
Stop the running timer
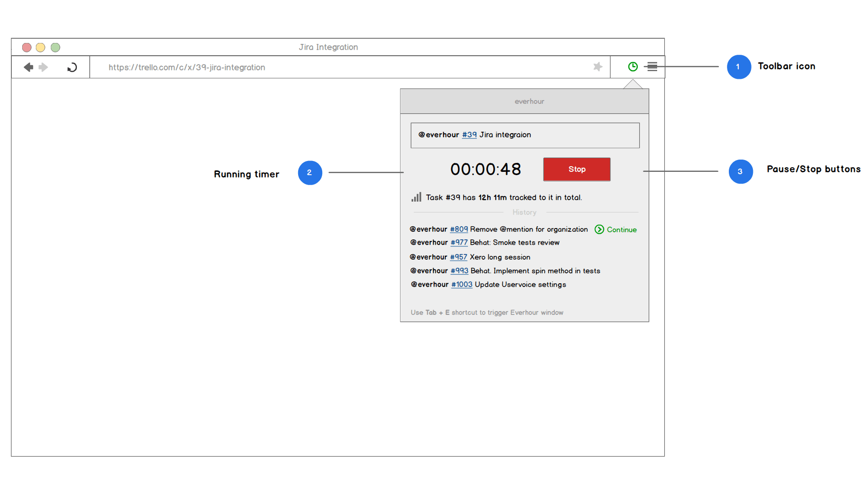click(576, 169)
